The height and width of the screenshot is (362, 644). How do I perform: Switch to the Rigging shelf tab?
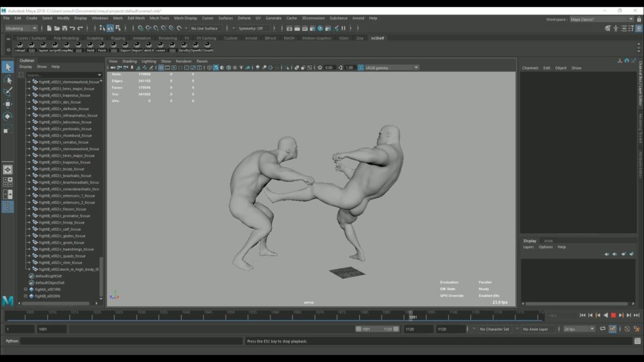pyautogui.click(x=118, y=38)
